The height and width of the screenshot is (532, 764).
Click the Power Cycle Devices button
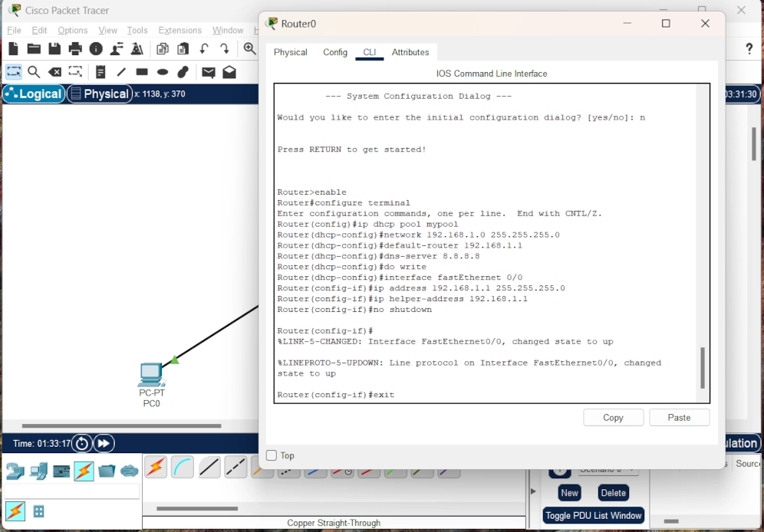coord(82,443)
